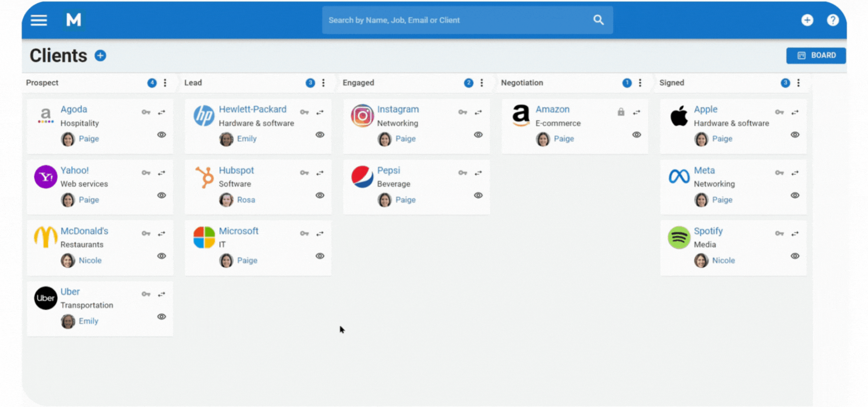This screenshot has width=868, height=407.
Task: Click the transfer arrows on McDonald's card
Action: coord(162,234)
